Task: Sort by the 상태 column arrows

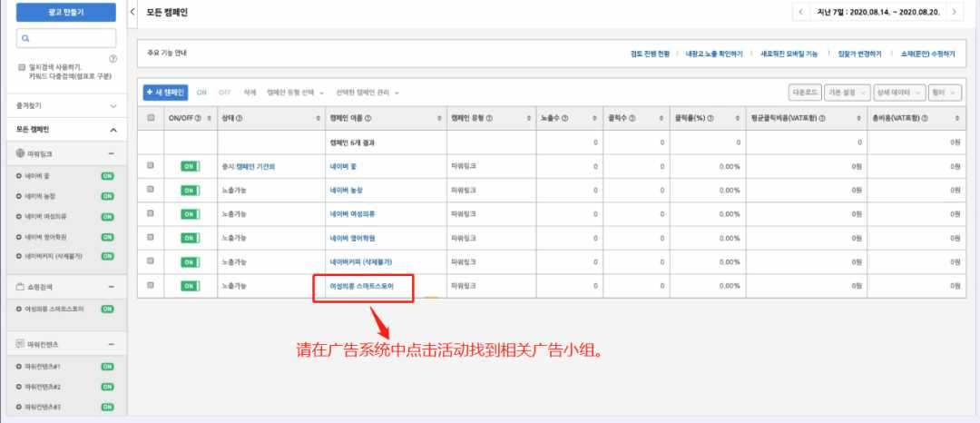Action: click(x=318, y=118)
